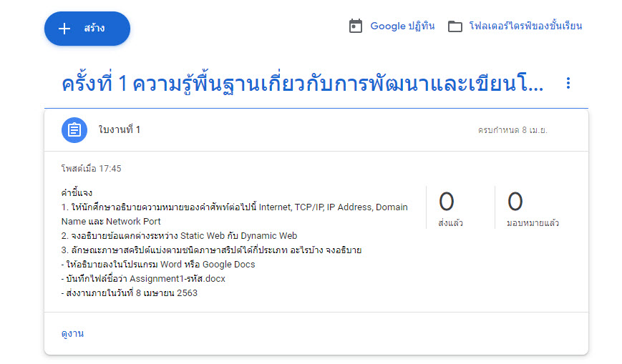Collapse the ใบงานที่ 1 assignment header
This screenshot has height=364, width=622.
pos(316,130)
